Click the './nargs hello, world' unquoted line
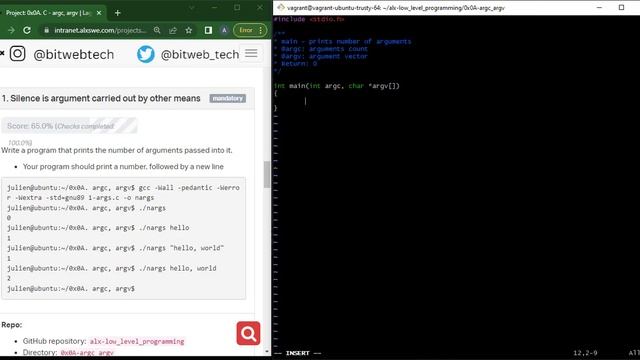This screenshot has width=640, height=360. [x=111, y=268]
